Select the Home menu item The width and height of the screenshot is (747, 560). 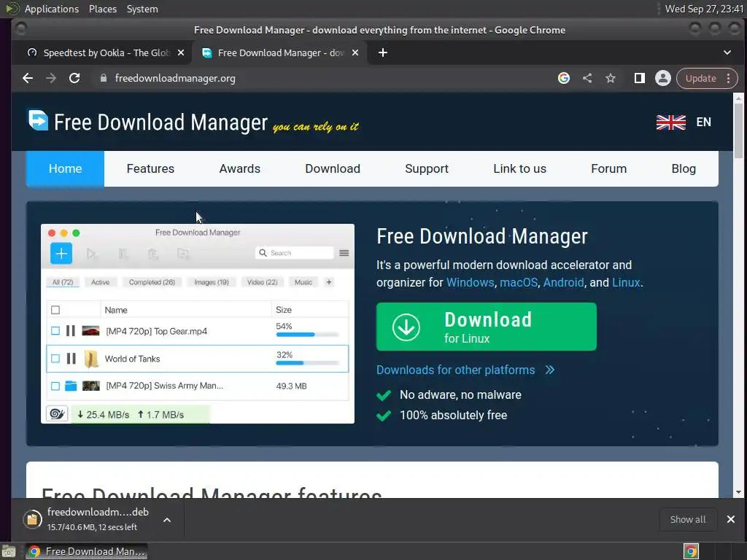click(65, 168)
